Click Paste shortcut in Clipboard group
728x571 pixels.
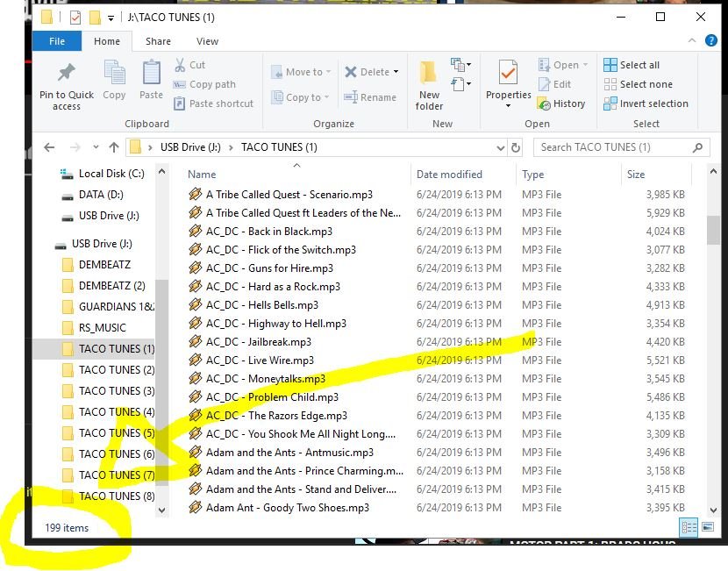213,103
